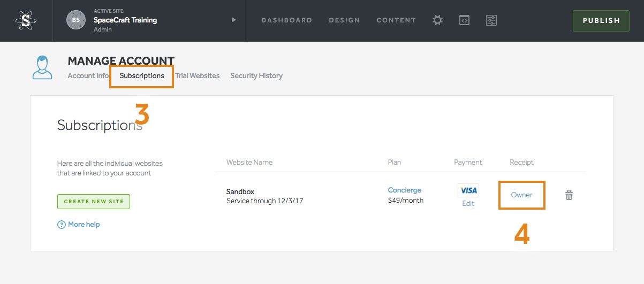Viewport: 644px width, 284px height.
Task: Select the Subscriptions tab
Action: point(142,75)
